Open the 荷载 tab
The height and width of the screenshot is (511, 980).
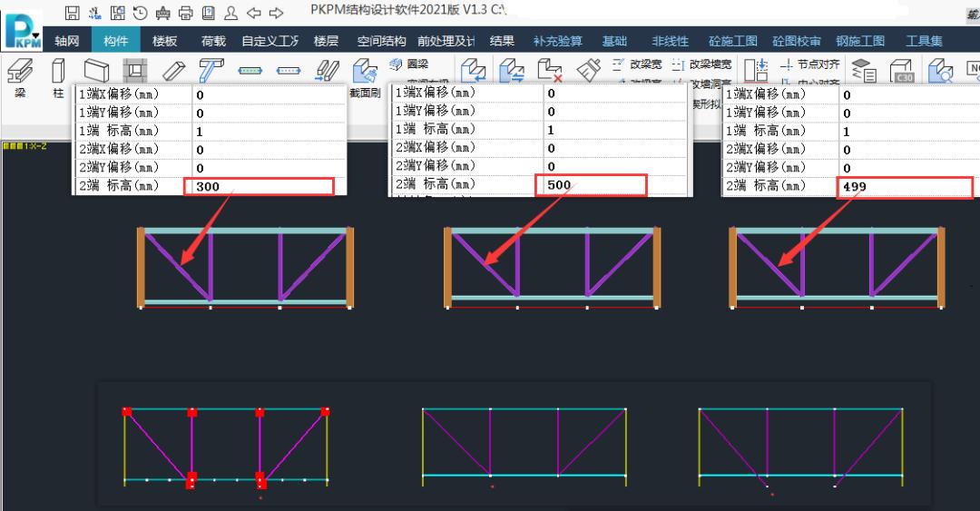point(213,41)
